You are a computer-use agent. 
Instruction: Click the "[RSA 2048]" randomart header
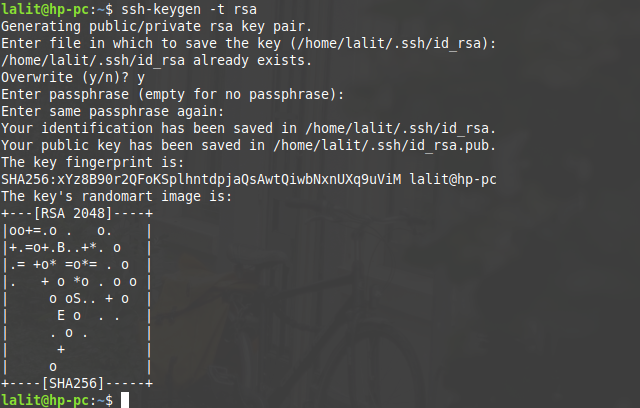coord(78,213)
